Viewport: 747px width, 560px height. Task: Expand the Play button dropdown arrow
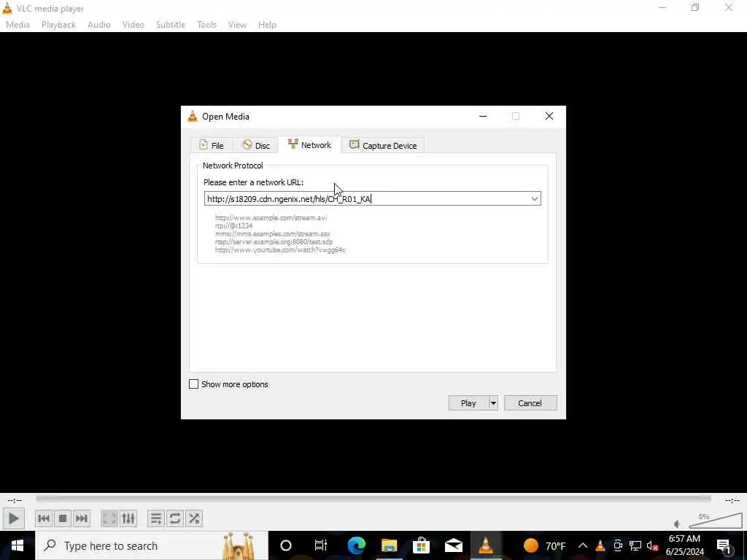493,402
